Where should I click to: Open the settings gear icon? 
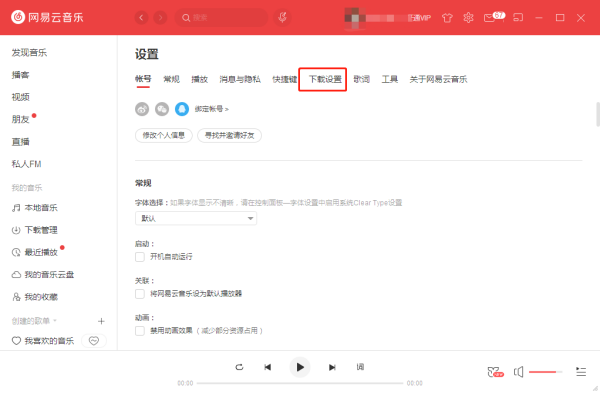(x=468, y=18)
